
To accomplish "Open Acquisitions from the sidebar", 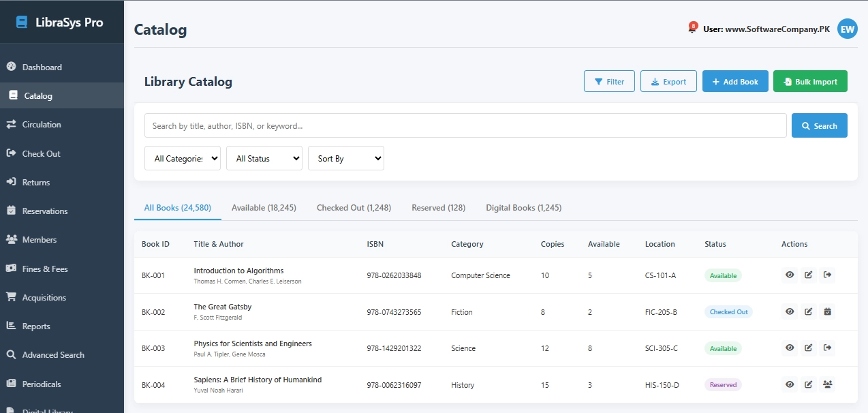I will point(43,297).
